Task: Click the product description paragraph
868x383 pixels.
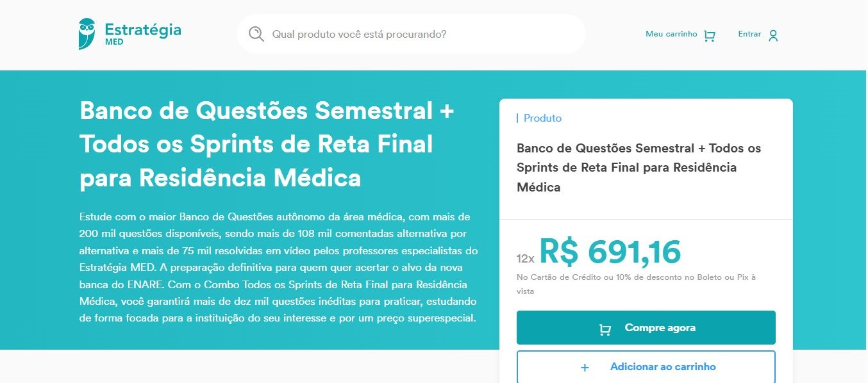Action: [x=278, y=267]
